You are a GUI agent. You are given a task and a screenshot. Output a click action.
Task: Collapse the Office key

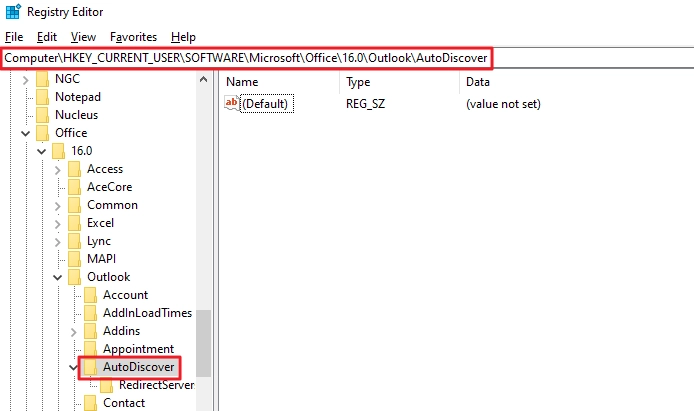point(26,133)
